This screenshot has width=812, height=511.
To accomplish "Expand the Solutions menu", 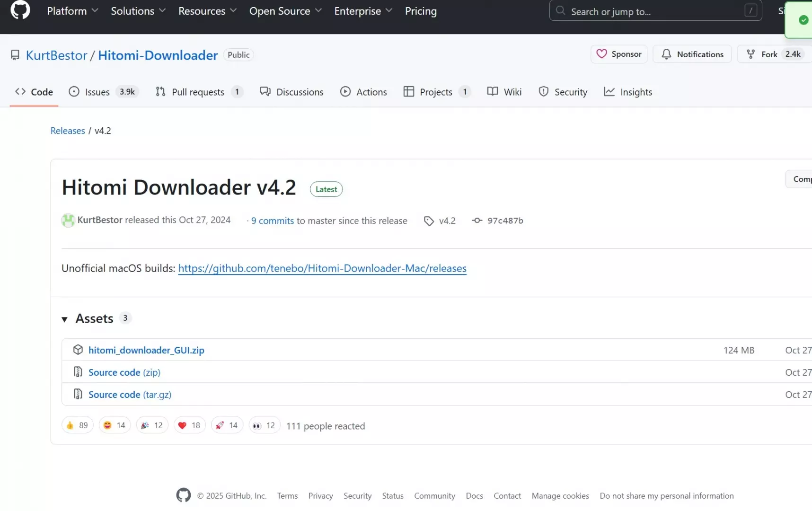I will coord(138,11).
